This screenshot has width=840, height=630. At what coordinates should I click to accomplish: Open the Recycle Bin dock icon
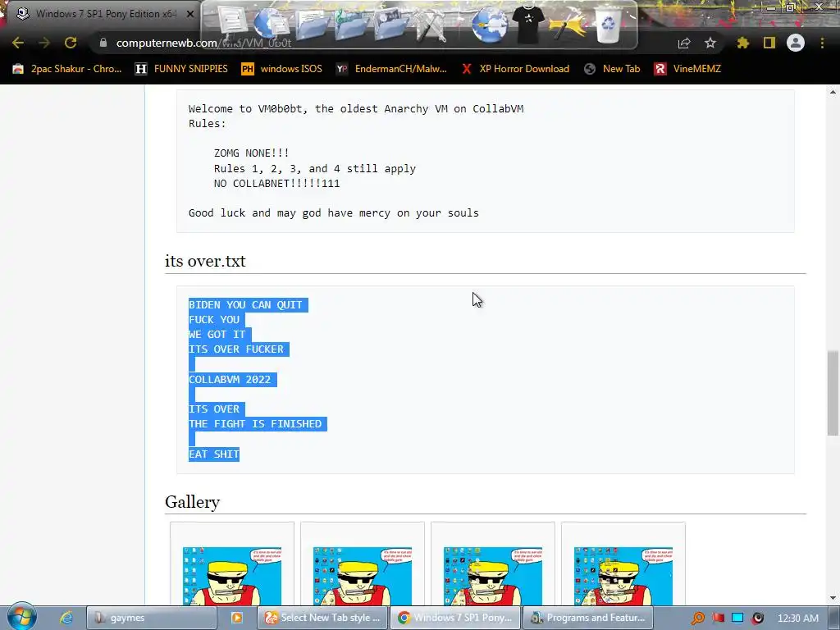(609, 25)
